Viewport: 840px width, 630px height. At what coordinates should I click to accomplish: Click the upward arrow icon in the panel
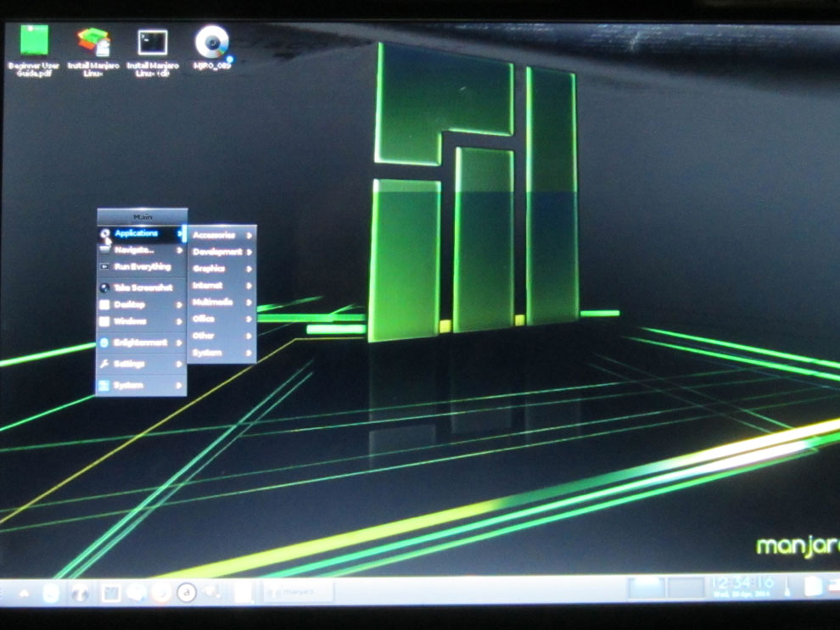[24, 593]
